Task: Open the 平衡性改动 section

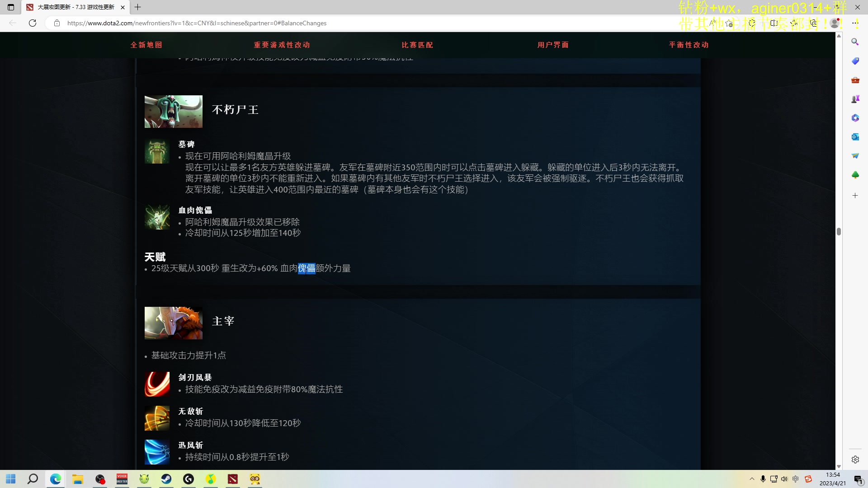Action: [x=689, y=45]
